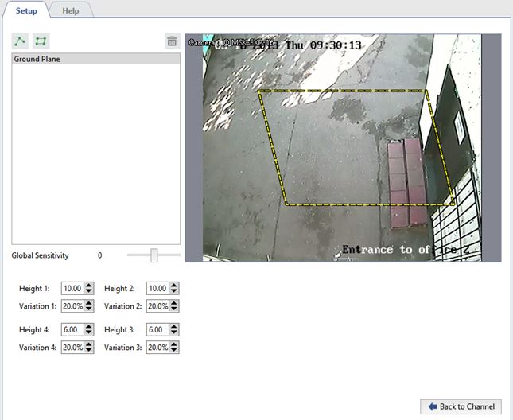This screenshot has width=513, height=420.
Task: Increase Height 4 with up arrow
Action: [x=89, y=327]
